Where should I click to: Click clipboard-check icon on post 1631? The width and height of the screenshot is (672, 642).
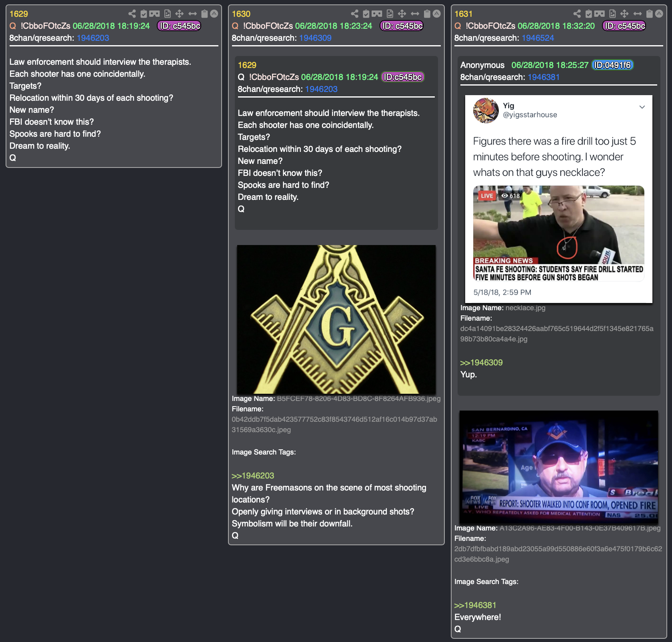(588, 14)
